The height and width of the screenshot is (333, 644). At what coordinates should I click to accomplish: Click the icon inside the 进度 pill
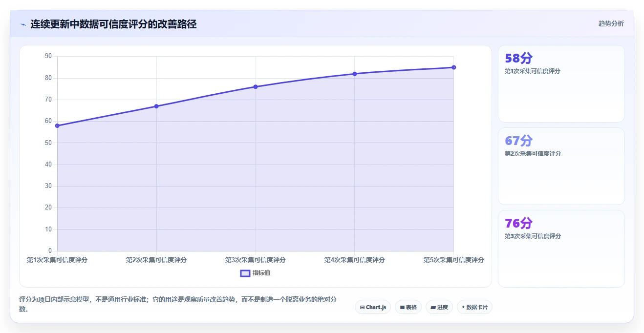(x=433, y=307)
